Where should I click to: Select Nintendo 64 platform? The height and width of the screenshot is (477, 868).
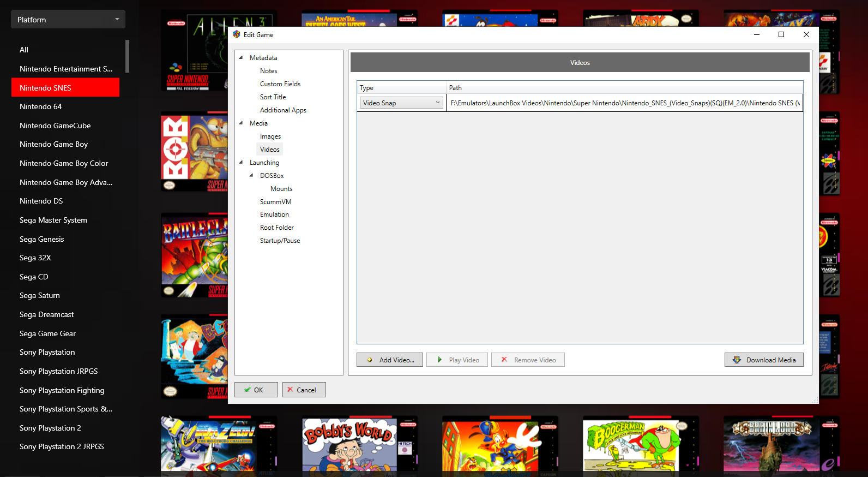[x=65, y=106]
